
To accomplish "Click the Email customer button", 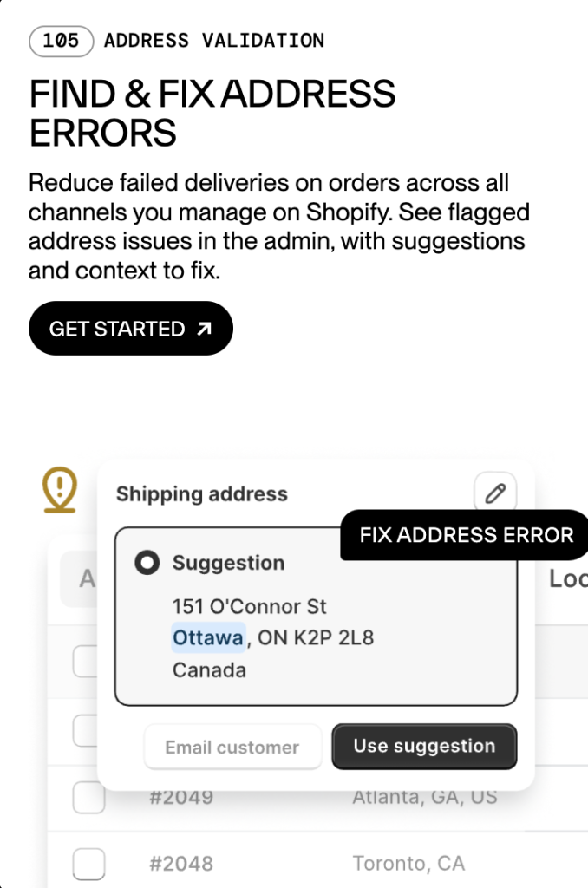I will pyautogui.click(x=232, y=747).
